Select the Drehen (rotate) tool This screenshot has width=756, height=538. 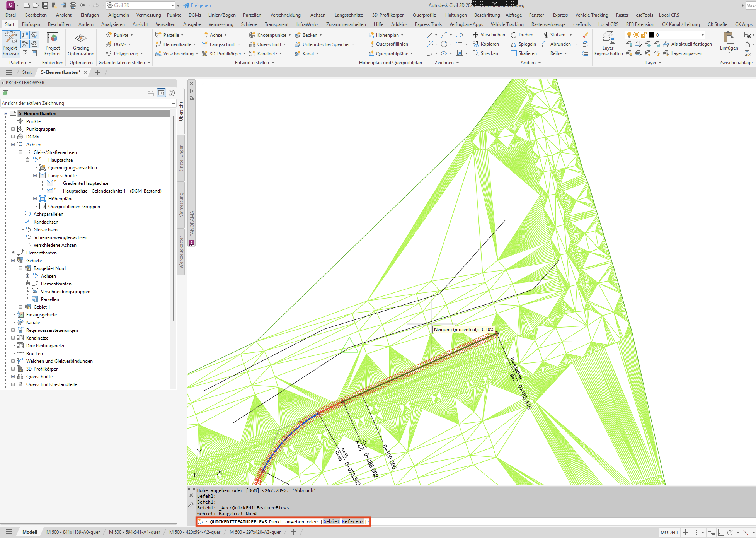pos(522,35)
